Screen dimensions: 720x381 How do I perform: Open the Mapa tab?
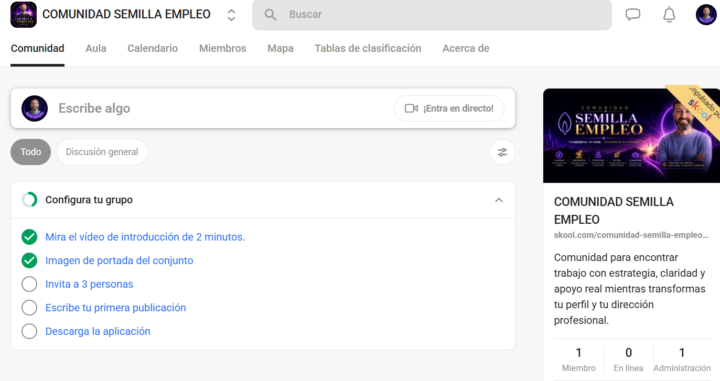pos(280,48)
